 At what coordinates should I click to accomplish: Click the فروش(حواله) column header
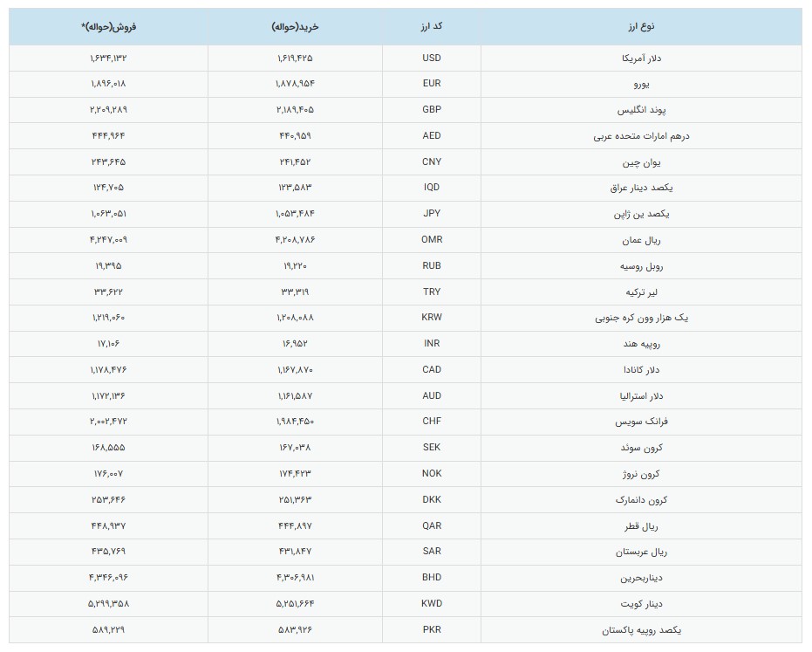click(x=108, y=27)
